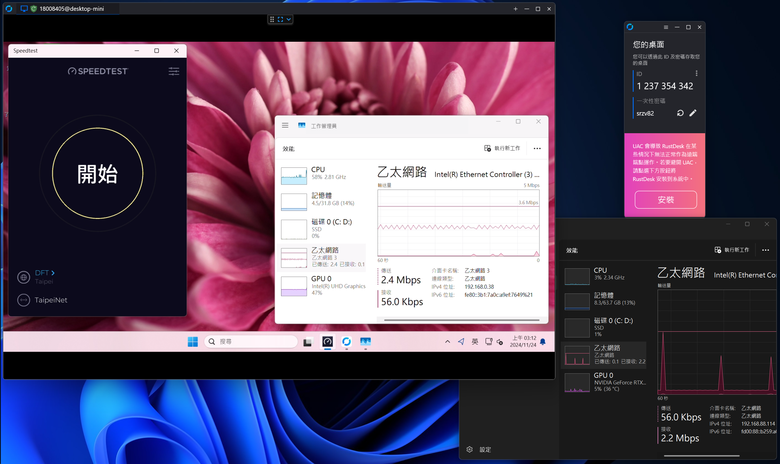Select 18008405@desktop-mini session tab

pos(67,8)
